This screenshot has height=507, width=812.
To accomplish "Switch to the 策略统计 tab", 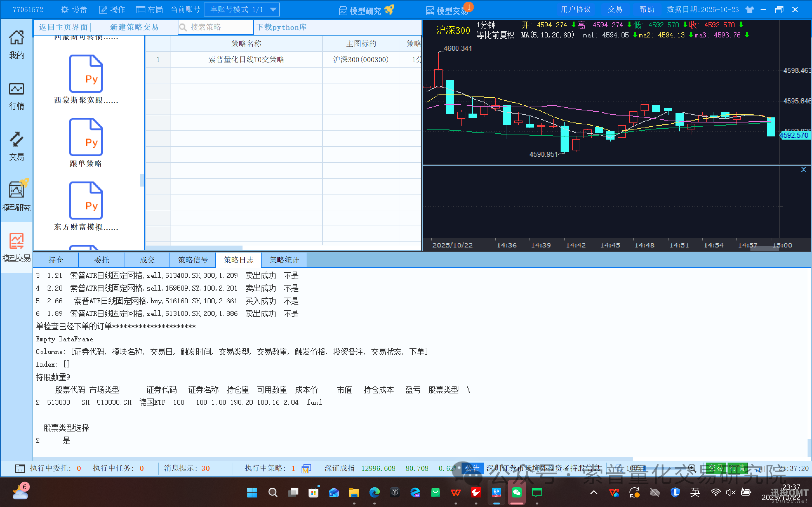I will (284, 260).
